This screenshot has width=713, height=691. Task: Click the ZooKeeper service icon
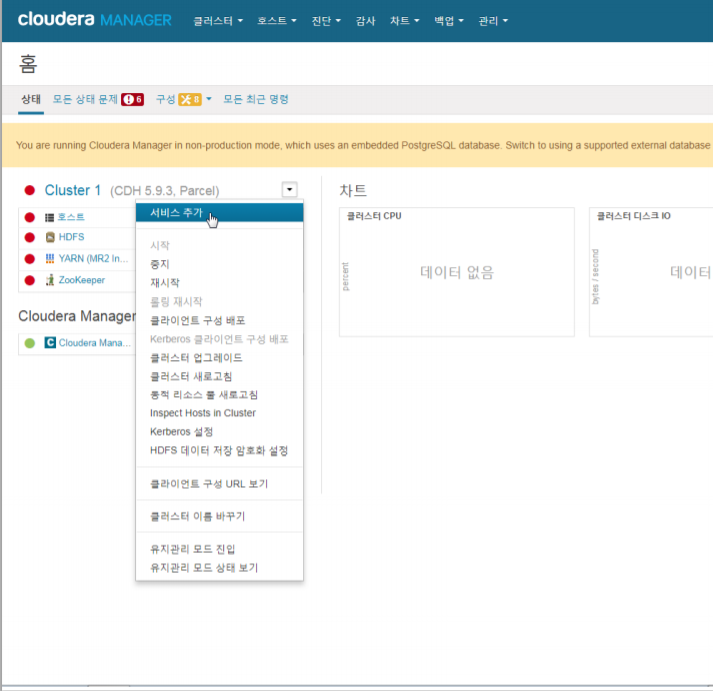click(50, 280)
